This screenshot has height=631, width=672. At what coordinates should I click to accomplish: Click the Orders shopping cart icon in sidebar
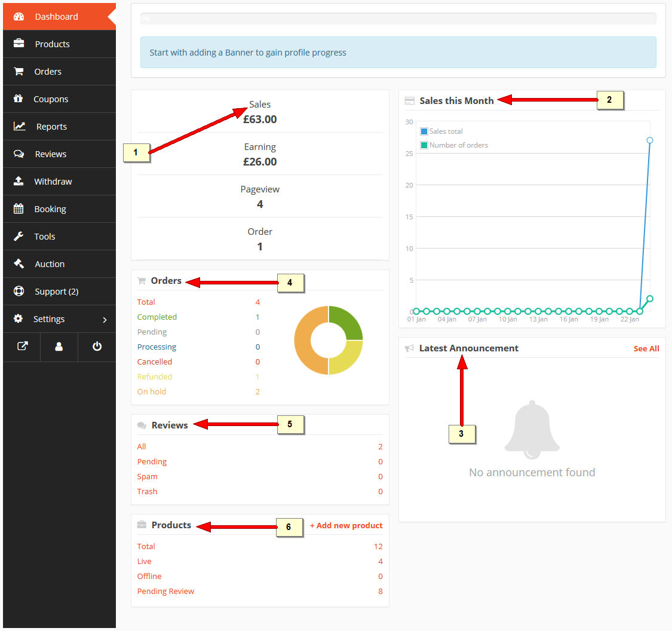click(x=19, y=71)
